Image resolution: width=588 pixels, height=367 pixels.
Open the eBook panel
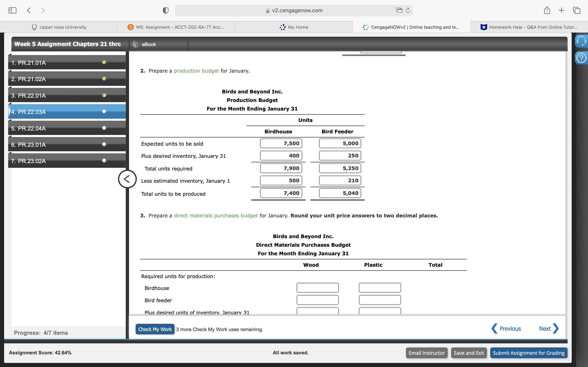tap(149, 44)
